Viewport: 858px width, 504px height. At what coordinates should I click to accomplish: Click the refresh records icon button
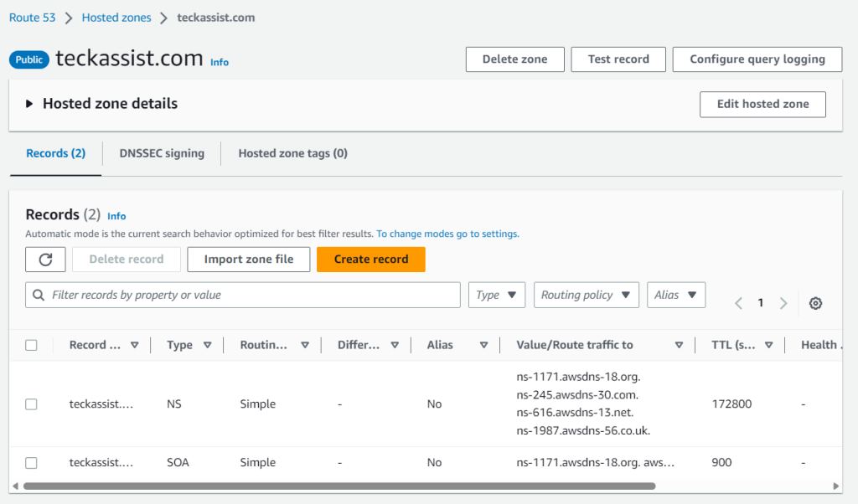coord(45,260)
